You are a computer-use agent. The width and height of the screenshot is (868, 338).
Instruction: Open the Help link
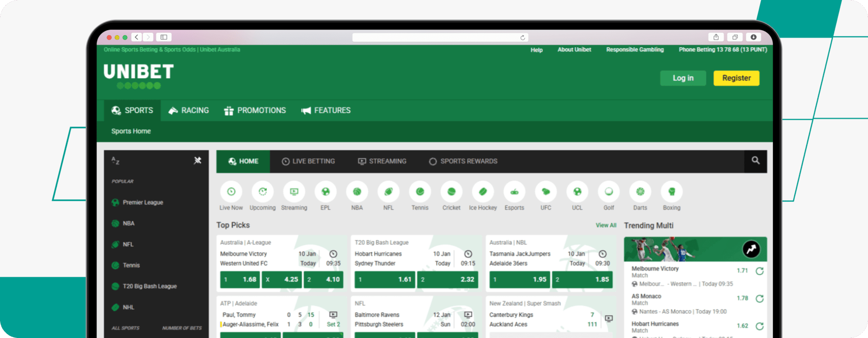537,50
